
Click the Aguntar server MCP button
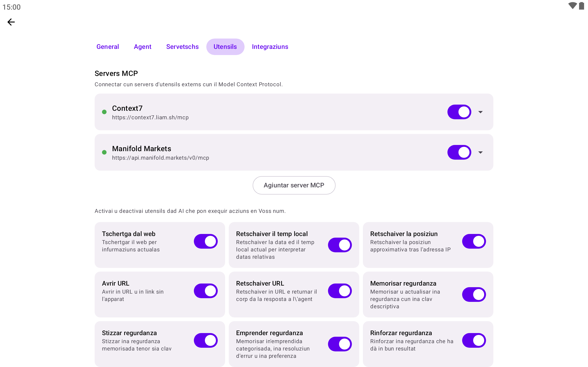tap(294, 185)
